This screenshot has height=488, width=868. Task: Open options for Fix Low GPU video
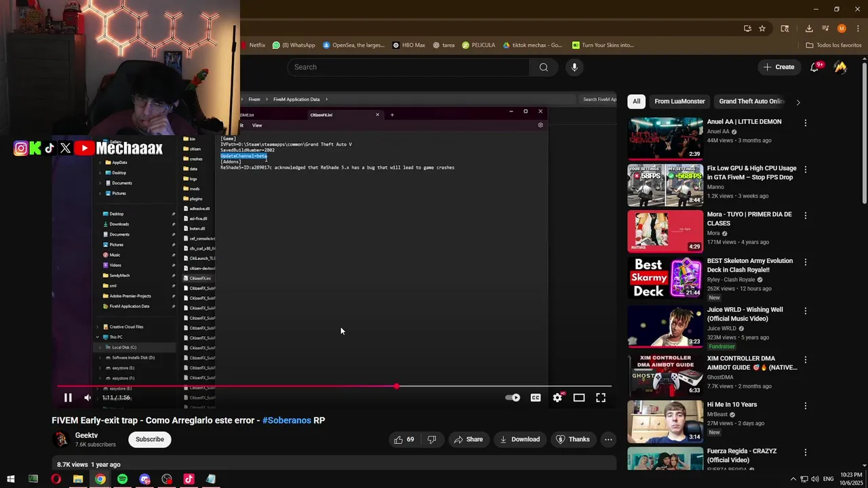pos(806,169)
